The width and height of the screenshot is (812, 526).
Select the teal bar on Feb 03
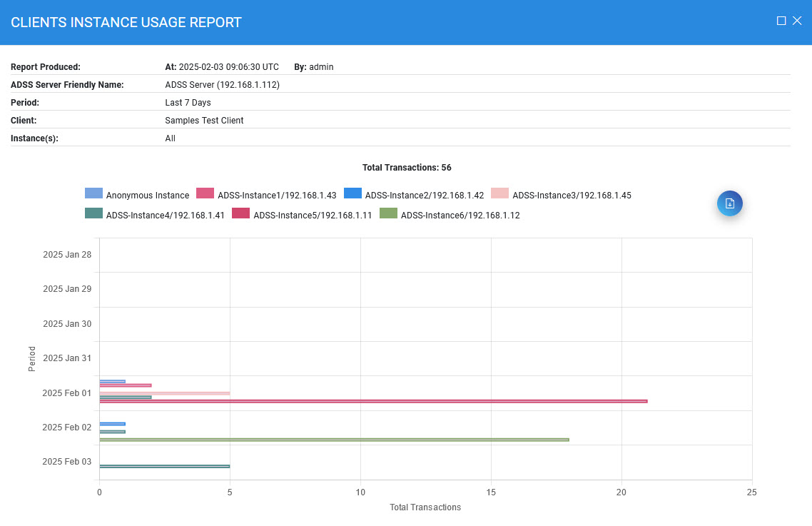pos(164,466)
